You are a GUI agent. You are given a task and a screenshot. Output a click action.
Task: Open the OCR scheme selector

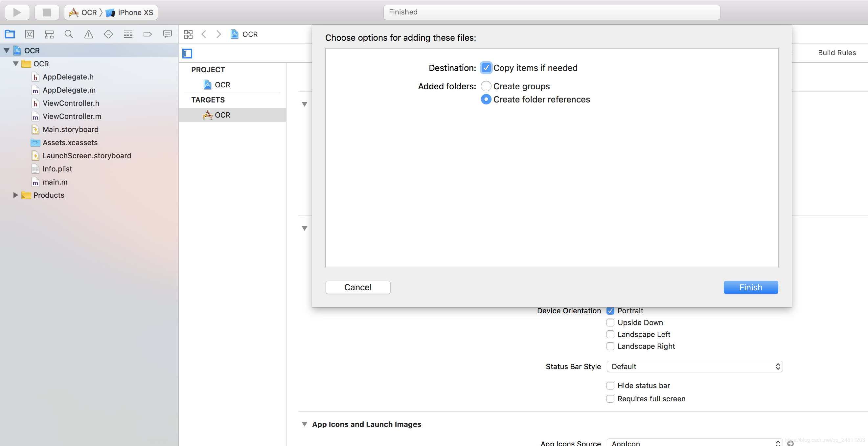83,12
